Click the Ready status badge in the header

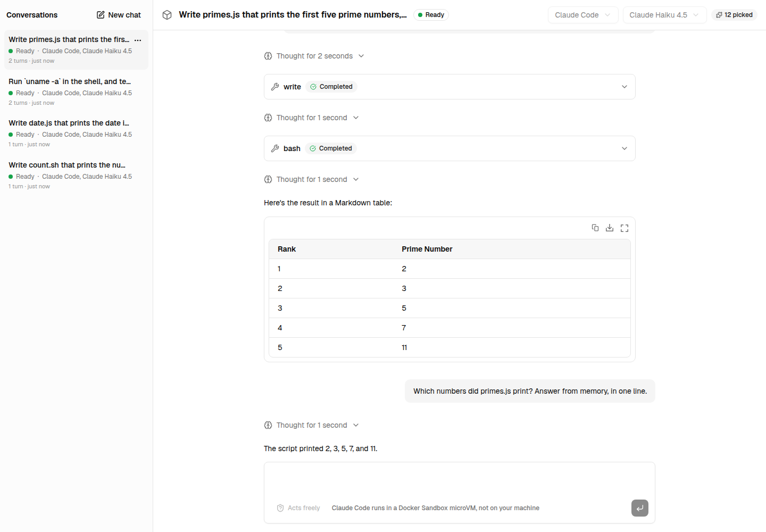[431, 15]
